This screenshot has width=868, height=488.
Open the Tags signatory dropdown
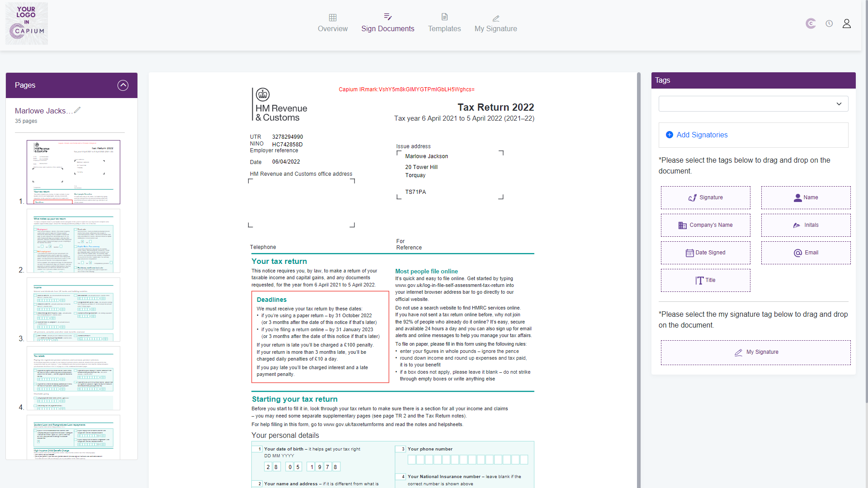(753, 104)
